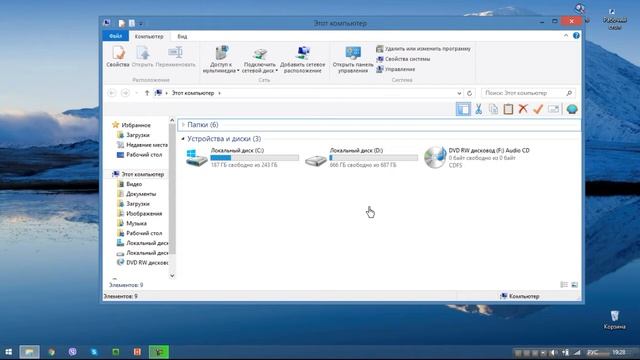The image size is (640, 360).
Task: Collapse the Устройства и диски (3) group
Action: pyautogui.click(x=183, y=139)
